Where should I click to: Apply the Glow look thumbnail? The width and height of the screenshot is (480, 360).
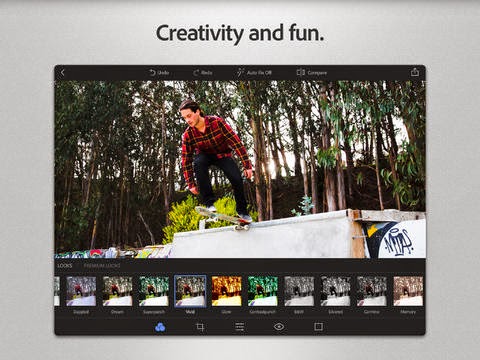point(226,291)
